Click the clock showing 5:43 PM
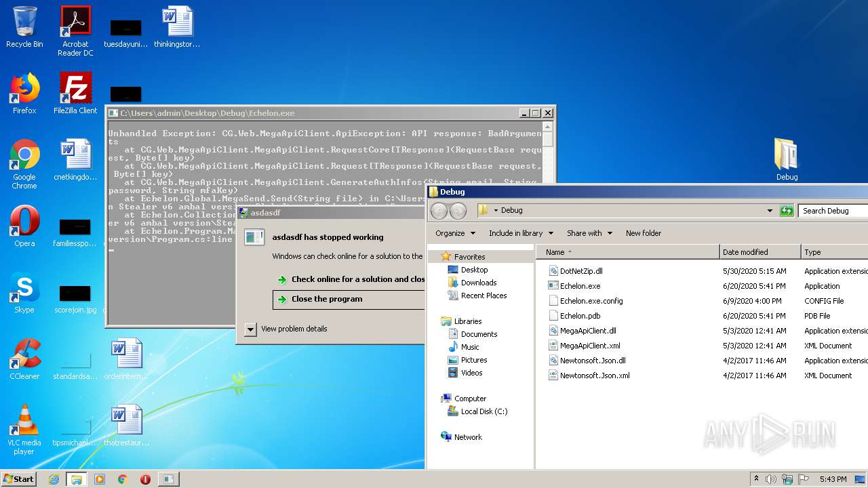The height and width of the screenshot is (488, 868). pyautogui.click(x=833, y=479)
